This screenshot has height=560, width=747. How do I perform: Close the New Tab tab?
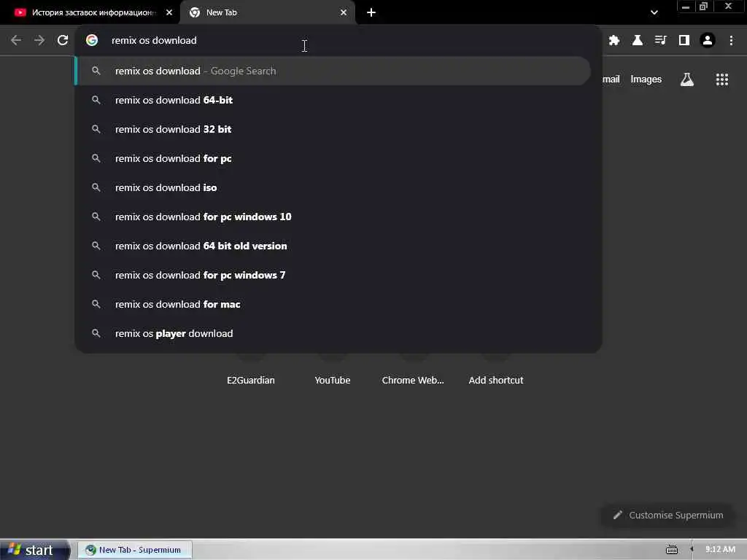[x=344, y=13]
